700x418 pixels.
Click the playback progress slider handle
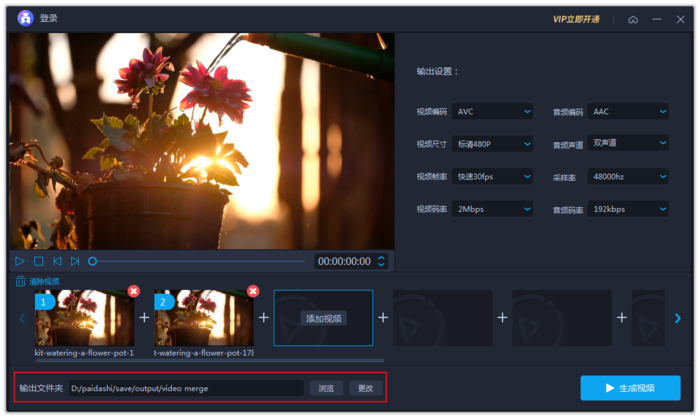pyautogui.click(x=92, y=261)
